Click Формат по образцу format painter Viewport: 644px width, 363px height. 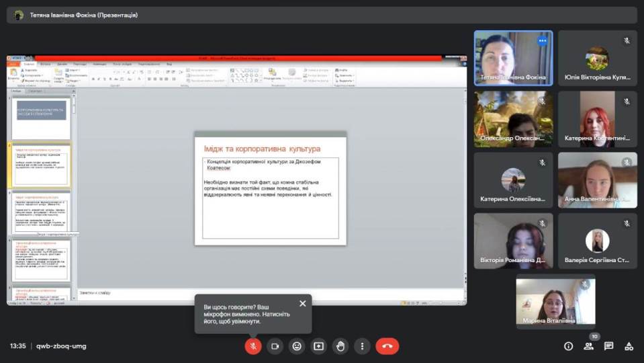36,81
